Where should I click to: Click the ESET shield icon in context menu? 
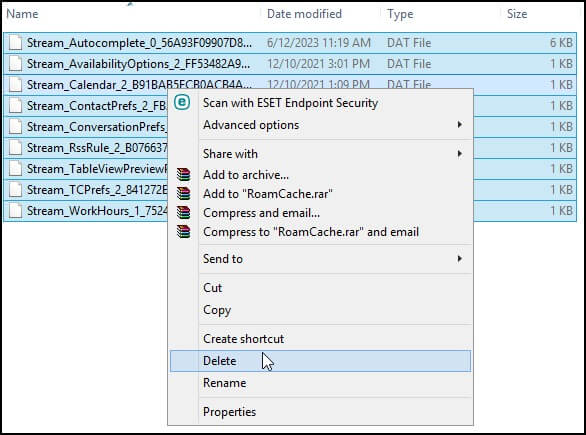click(x=182, y=102)
